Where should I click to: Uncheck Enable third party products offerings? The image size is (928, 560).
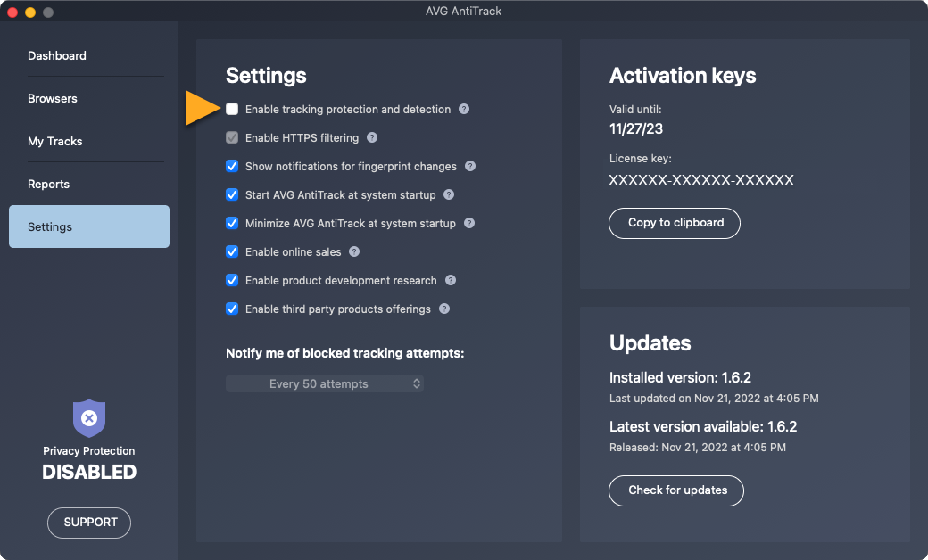232,309
